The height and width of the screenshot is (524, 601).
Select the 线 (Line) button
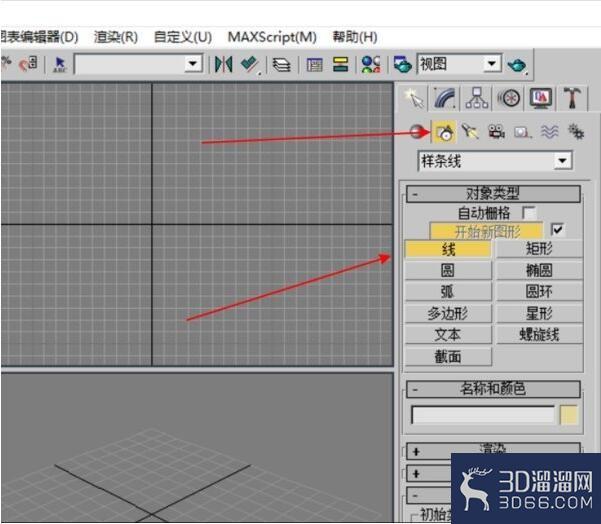[x=448, y=249]
